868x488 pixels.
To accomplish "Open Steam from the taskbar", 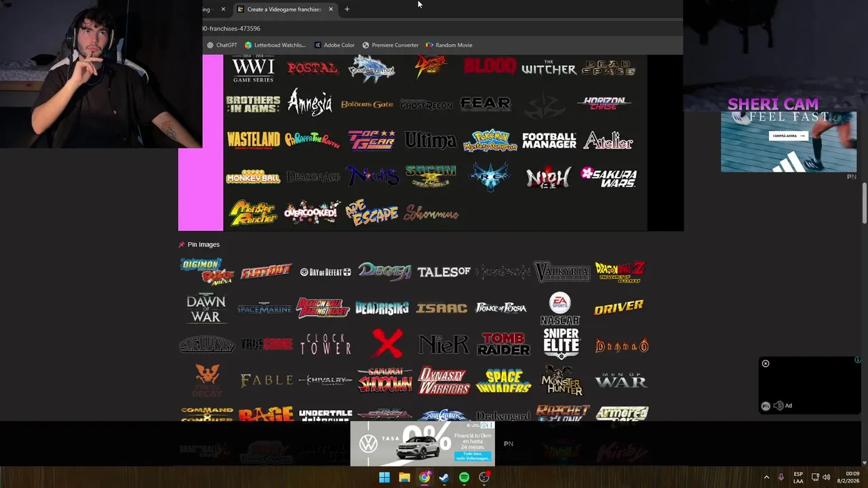I will (444, 478).
